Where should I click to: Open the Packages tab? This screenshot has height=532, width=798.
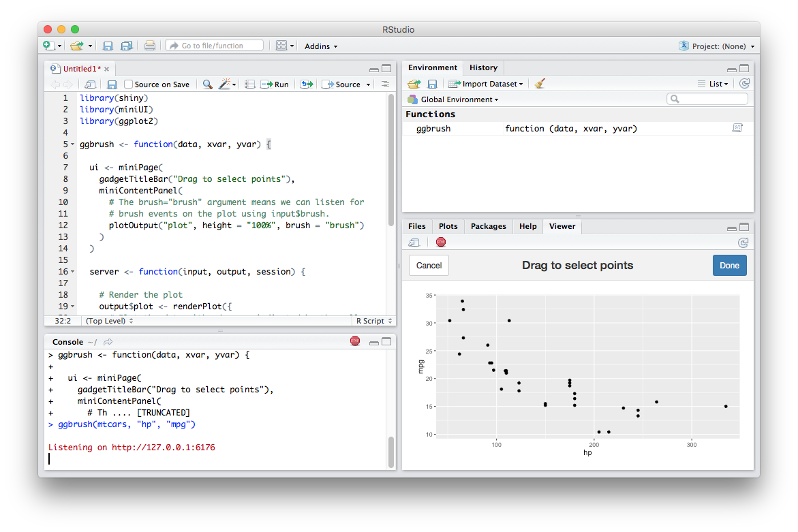(487, 225)
